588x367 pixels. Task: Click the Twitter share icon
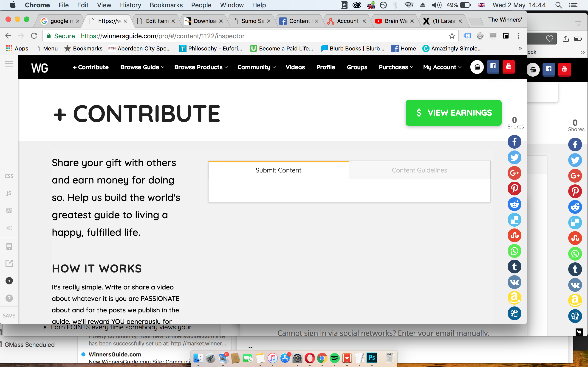(514, 158)
